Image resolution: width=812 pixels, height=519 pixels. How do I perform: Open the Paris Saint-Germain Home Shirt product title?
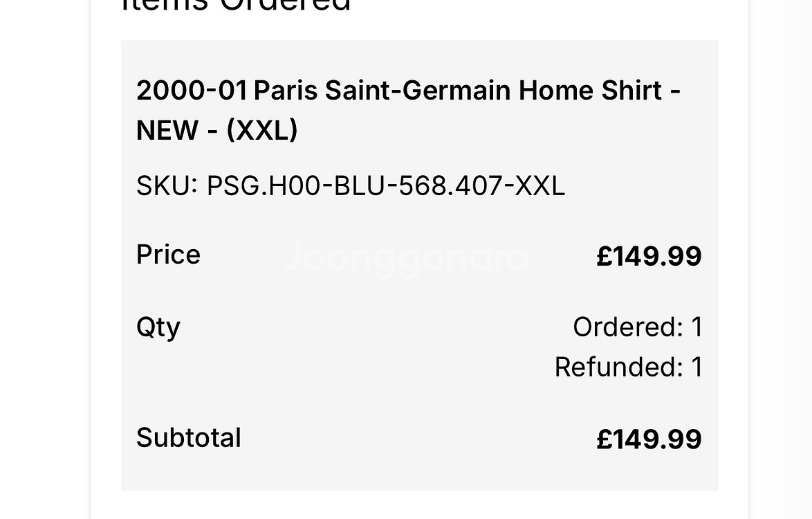[408, 91]
